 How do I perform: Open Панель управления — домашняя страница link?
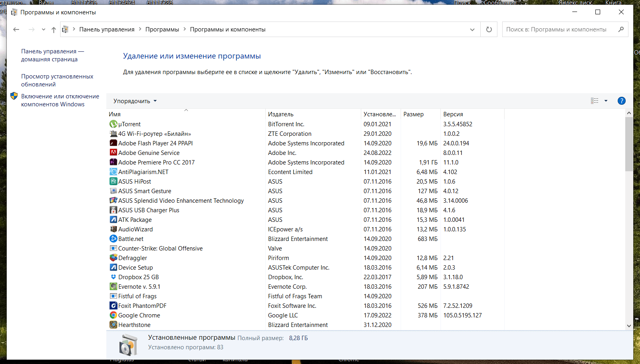tap(53, 55)
